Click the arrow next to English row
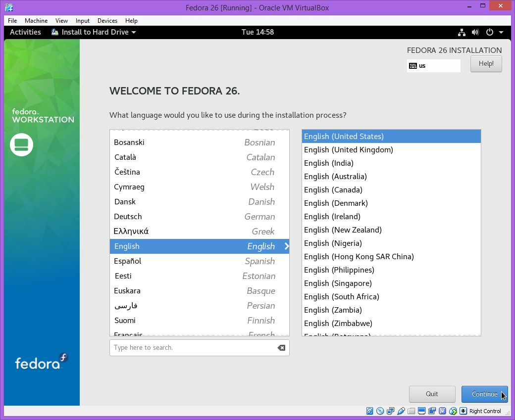 (x=286, y=246)
